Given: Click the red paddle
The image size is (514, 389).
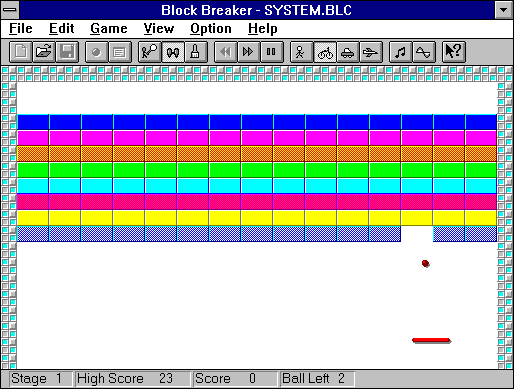Looking at the screenshot, I should [x=431, y=340].
